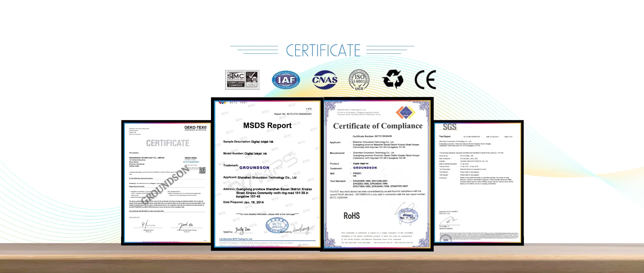Click the CERTIFICATE section heading
Image resolution: width=644 pixels, height=273 pixels.
[x=323, y=50]
